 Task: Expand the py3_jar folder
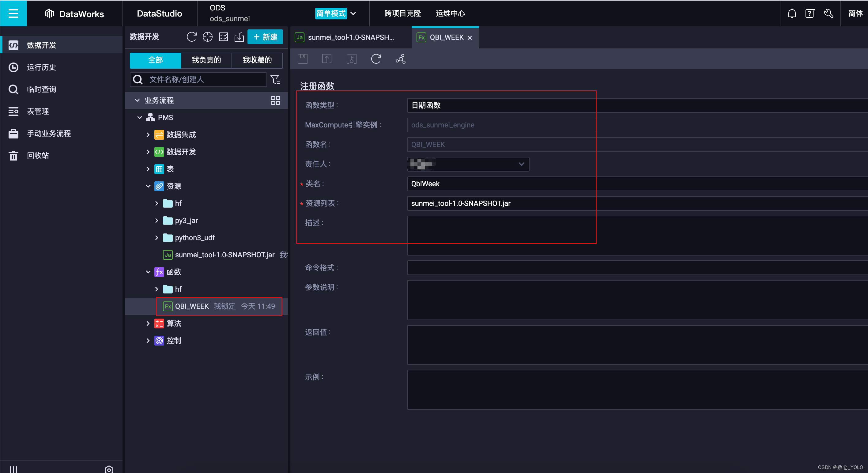(x=156, y=221)
